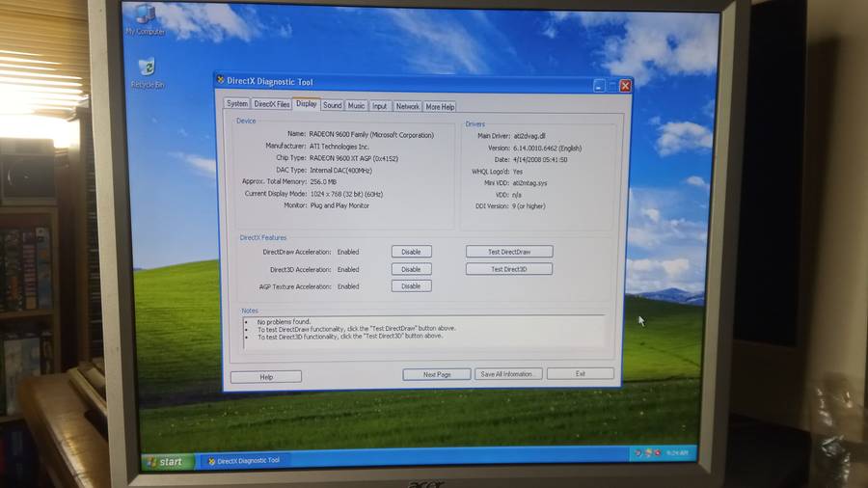Click Save All Information button
868x488 pixels.
508,374
